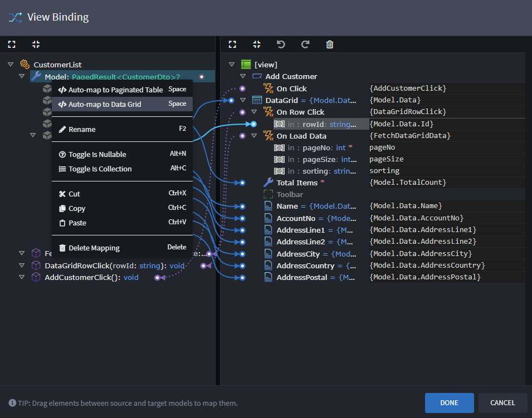Click the trash delete toolbar icon
Screen dimensions: 532x418
pyautogui.click(x=330, y=45)
